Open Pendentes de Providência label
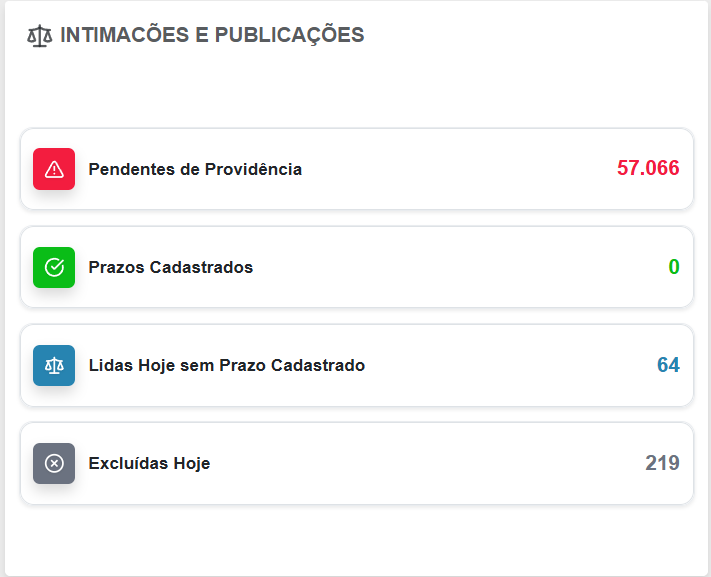 click(x=195, y=169)
